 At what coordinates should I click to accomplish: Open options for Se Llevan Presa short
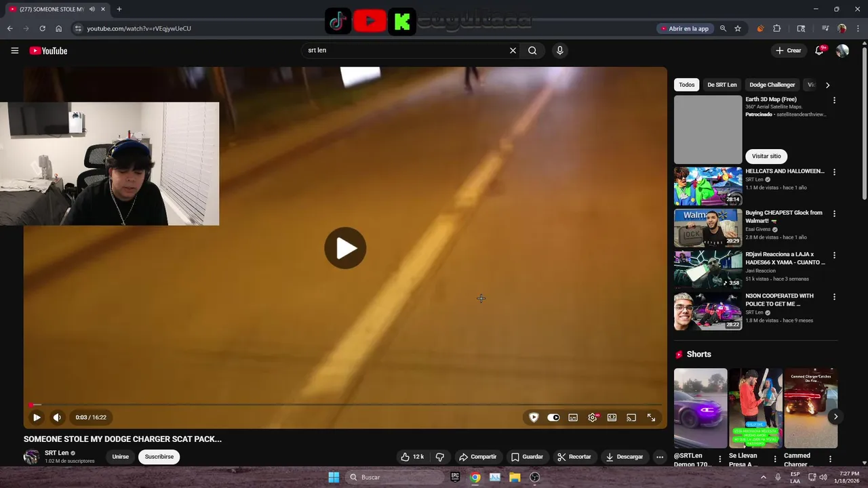[x=775, y=459]
